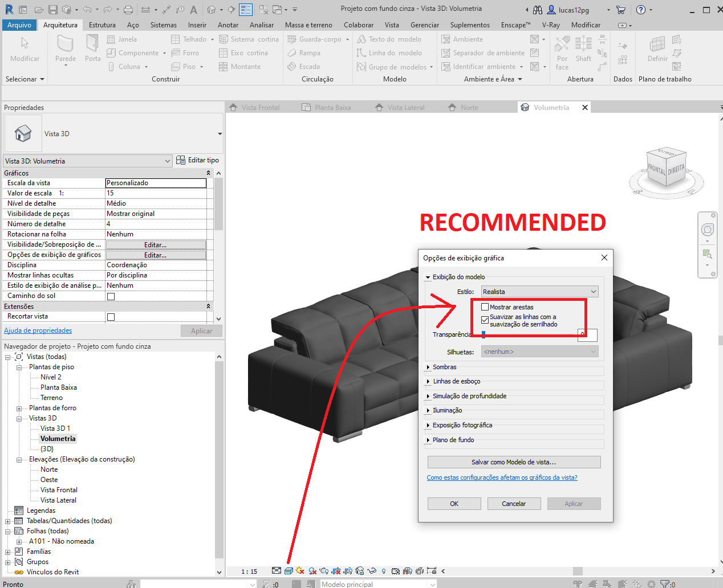Open the Planta Baixa view tab
This screenshot has height=588, width=723.
(333, 107)
